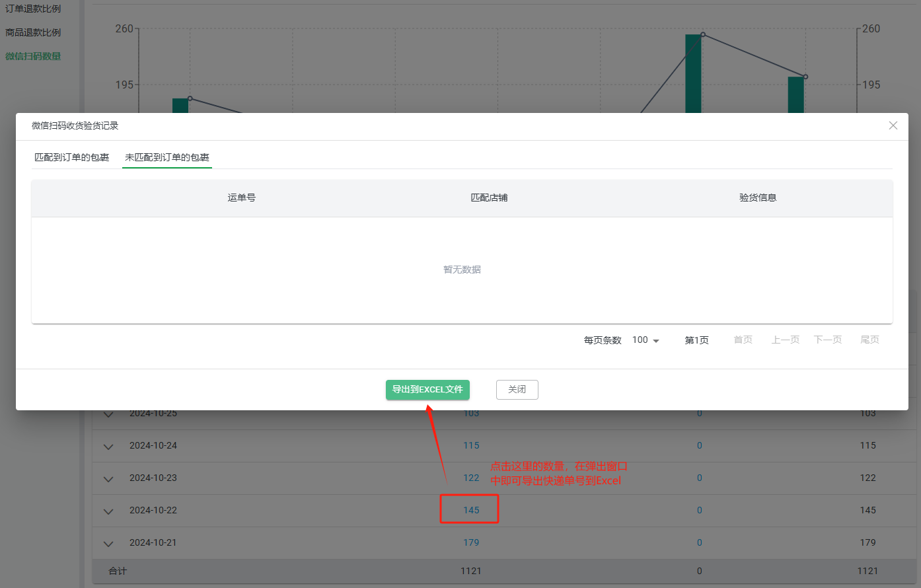Go to 上一页 in pagination

(785, 340)
